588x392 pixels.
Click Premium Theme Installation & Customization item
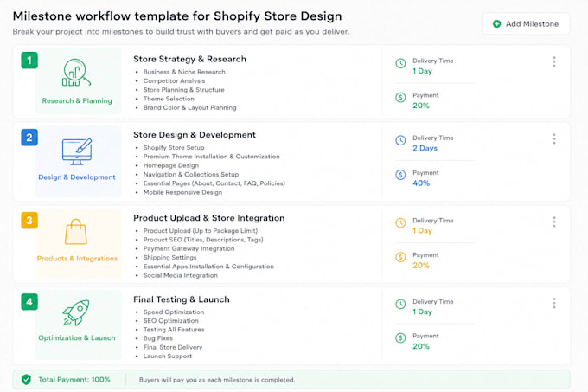[212, 157]
